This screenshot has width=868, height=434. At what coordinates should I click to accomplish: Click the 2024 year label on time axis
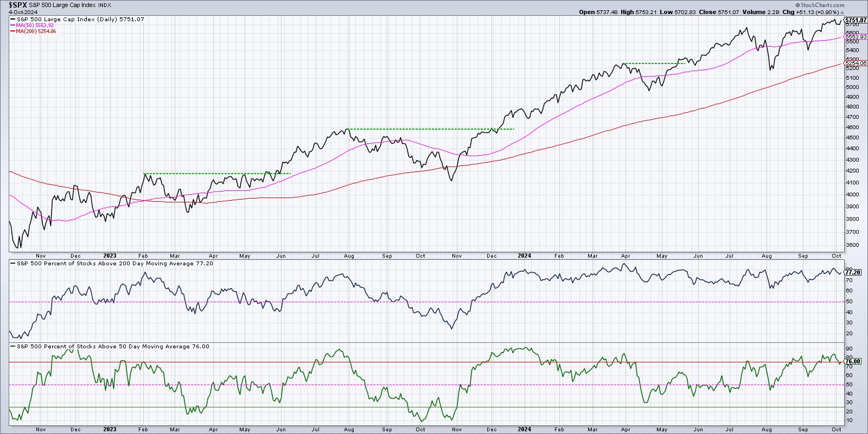coord(524,255)
